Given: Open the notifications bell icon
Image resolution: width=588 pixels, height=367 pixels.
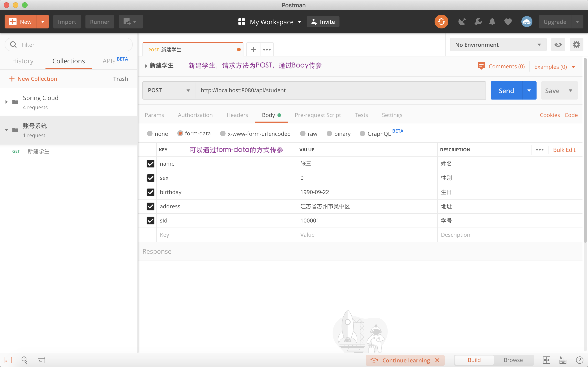Looking at the screenshot, I should point(492,22).
